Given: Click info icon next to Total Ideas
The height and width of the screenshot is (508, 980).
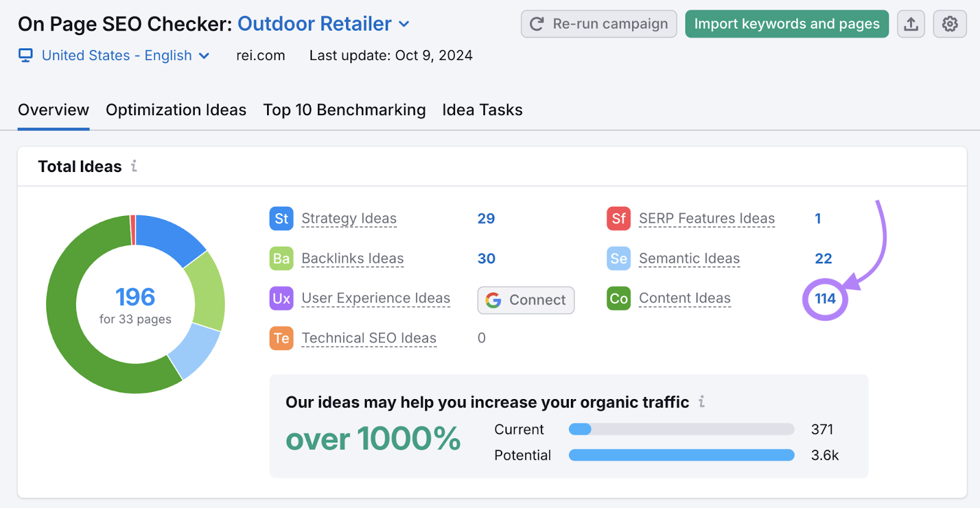Looking at the screenshot, I should tap(134, 166).
